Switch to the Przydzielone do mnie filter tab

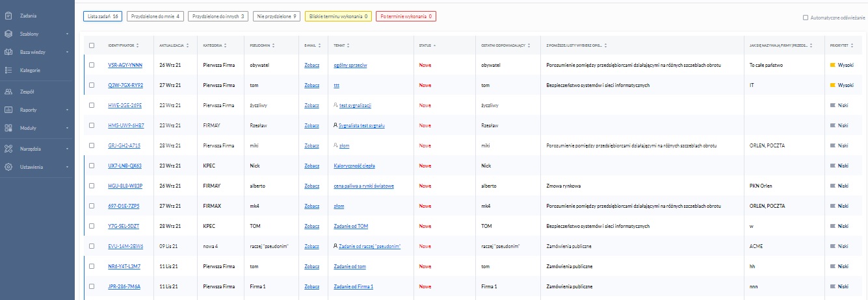coord(155,16)
